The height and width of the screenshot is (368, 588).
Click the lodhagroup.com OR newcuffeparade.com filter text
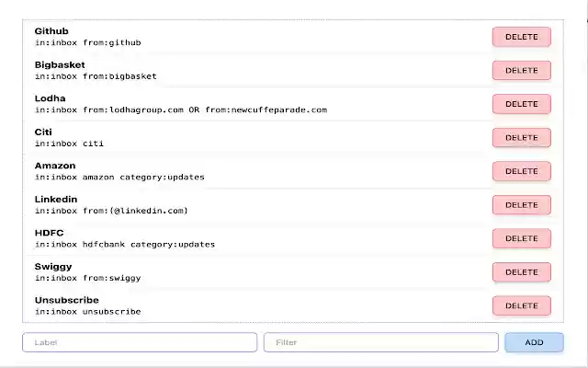[181, 110]
